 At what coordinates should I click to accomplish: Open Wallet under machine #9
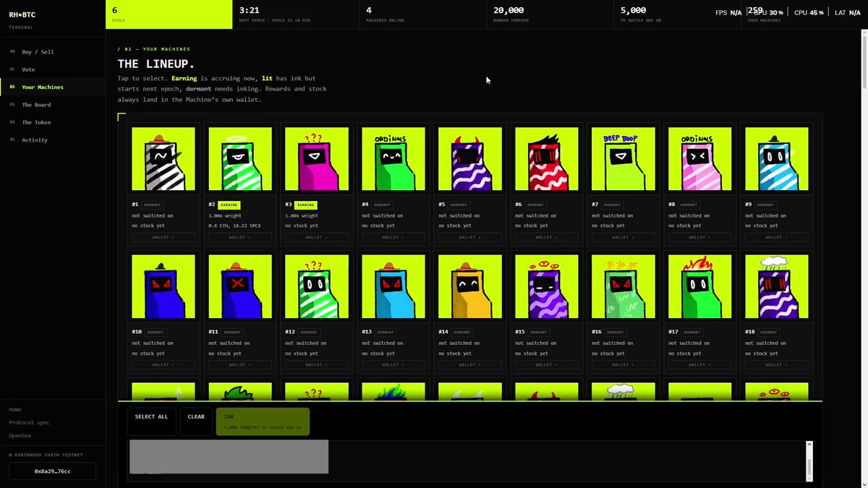point(777,237)
